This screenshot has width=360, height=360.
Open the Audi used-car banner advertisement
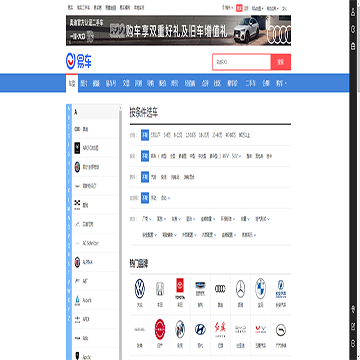point(178,30)
